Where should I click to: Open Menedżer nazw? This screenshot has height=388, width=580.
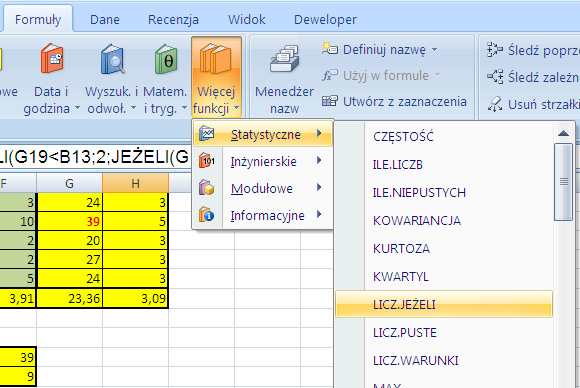284,78
